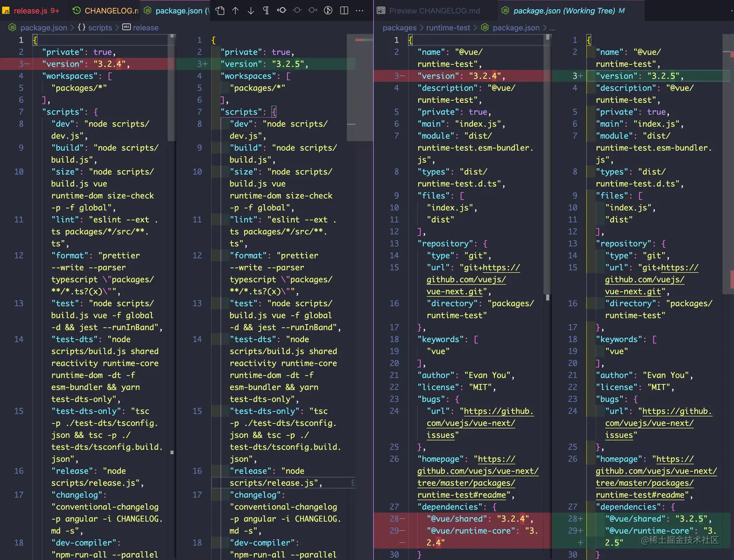The height and width of the screenshot is (560, 734).
Task: Go to previous change arrow
Action: click(x=235, y=11)
